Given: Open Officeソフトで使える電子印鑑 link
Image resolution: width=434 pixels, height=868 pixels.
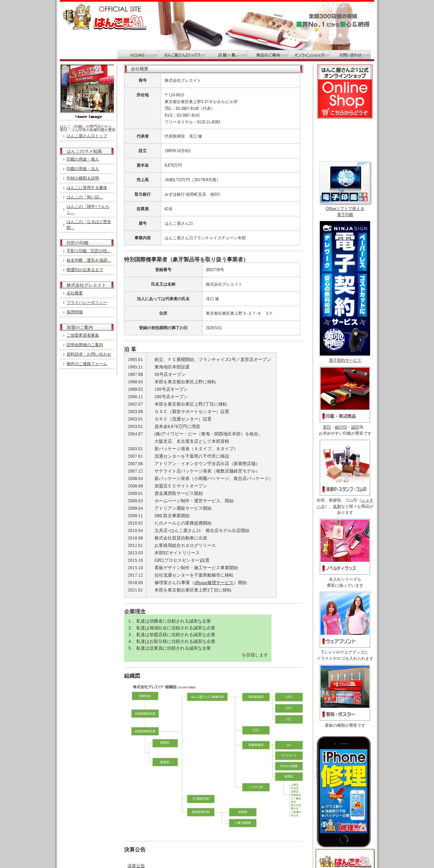Looking at the screenshot, I should 345,212.
